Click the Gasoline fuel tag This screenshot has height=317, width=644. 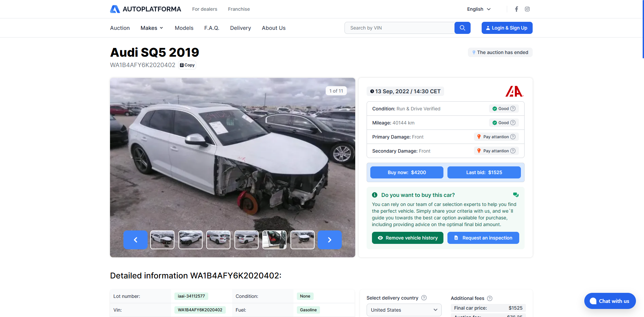308,310
